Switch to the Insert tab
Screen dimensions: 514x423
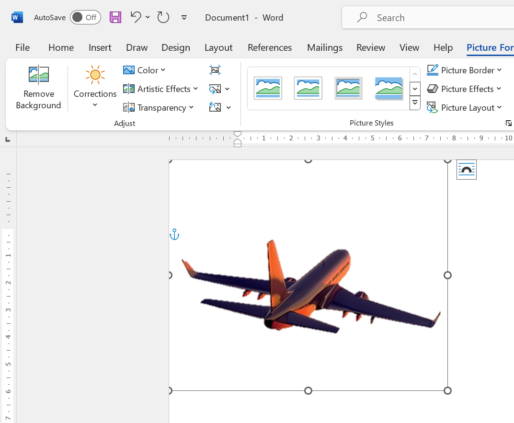coord(100,48)
